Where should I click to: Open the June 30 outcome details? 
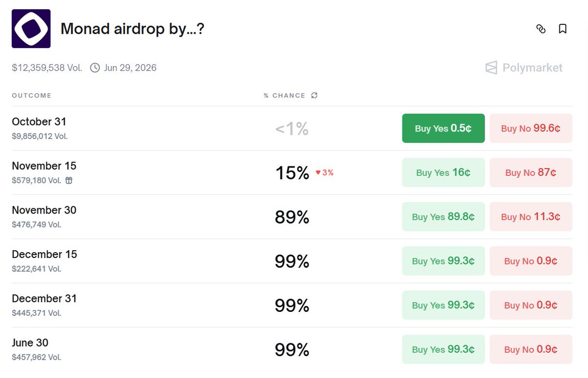coord(292,349)
